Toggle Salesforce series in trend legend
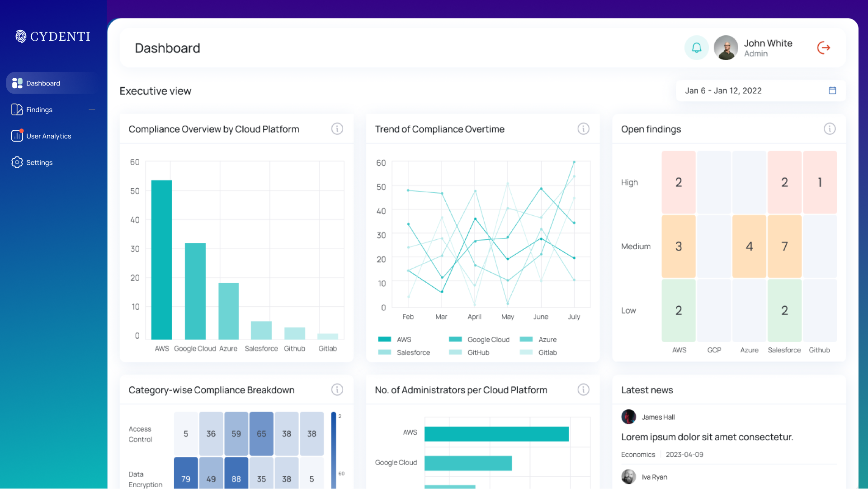 point(404,352)
